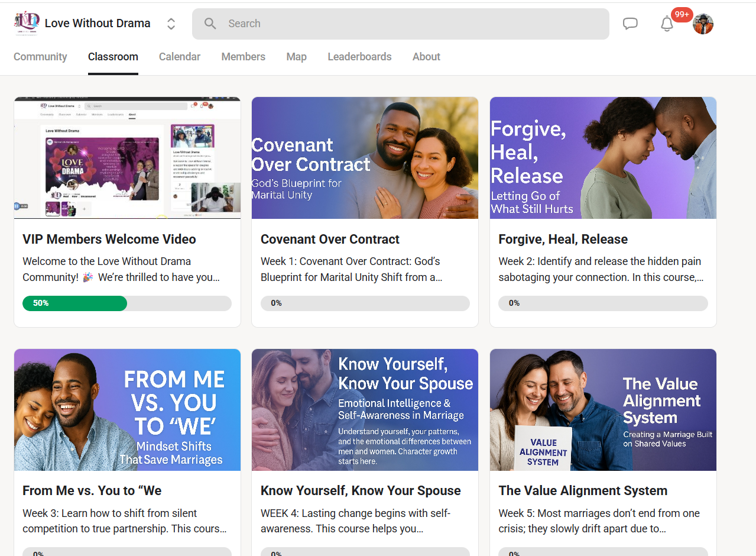
Task: Expand the community switcher chevrons
Action: tap(171, 24)
